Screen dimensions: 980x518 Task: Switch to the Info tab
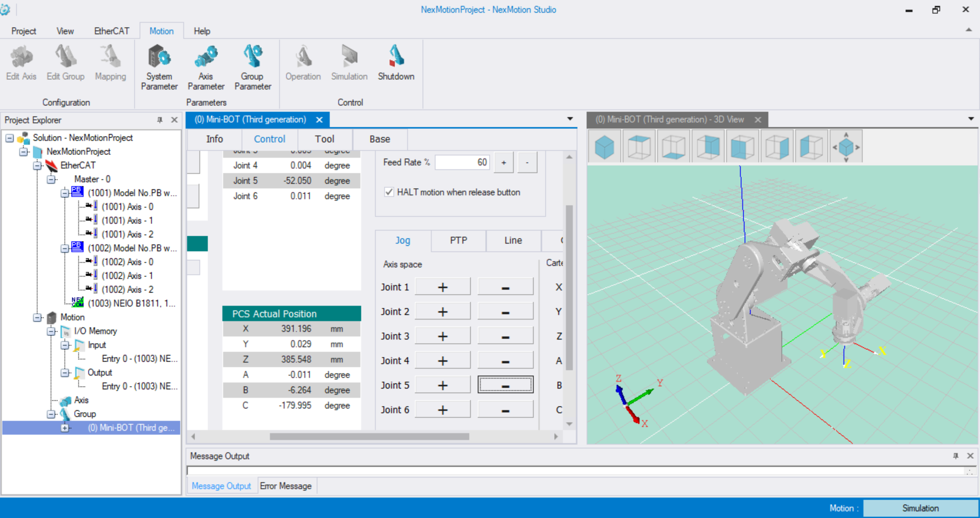click(x=215, y=139)
